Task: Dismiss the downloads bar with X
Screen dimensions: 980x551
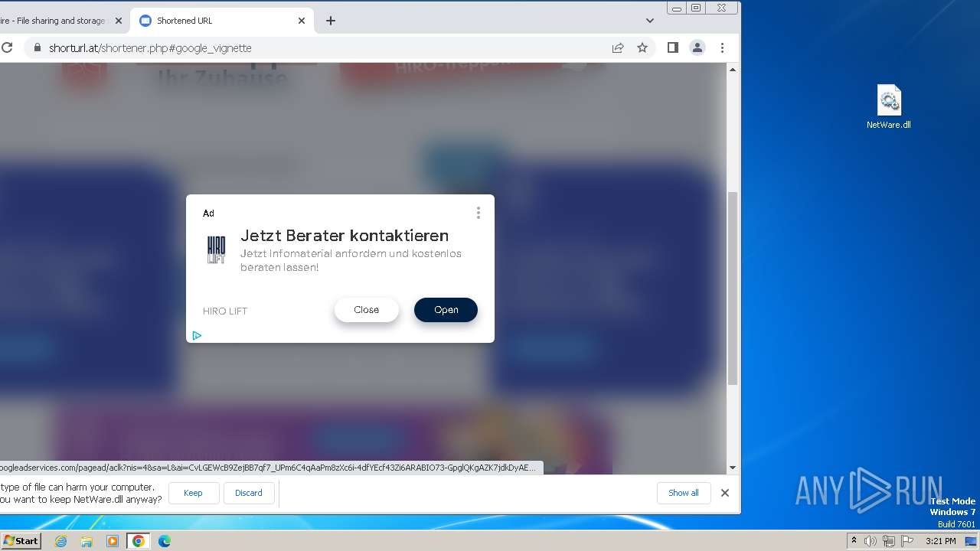Action: (725, 493)
